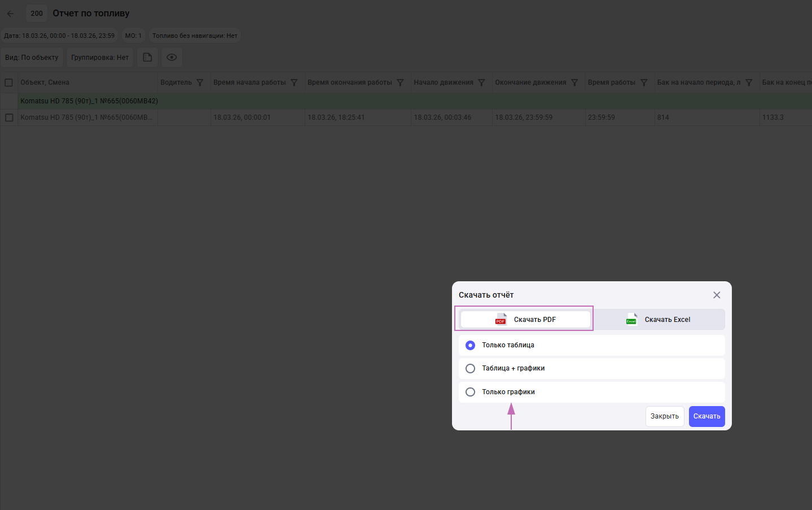The image size is (812, 510).
Task: Click the document export icon in toolbar
Action: [x=147, y=58]
